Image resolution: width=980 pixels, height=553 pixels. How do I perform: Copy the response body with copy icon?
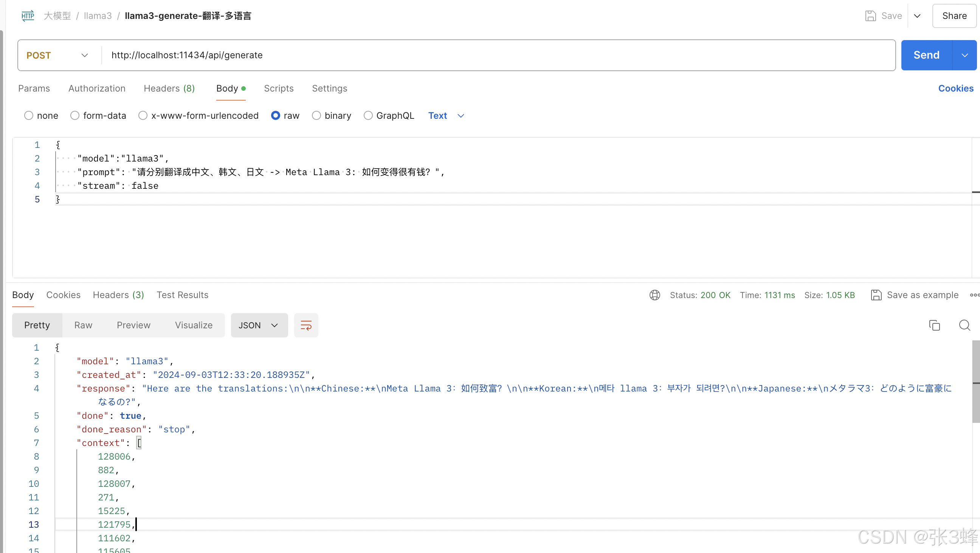934,325
